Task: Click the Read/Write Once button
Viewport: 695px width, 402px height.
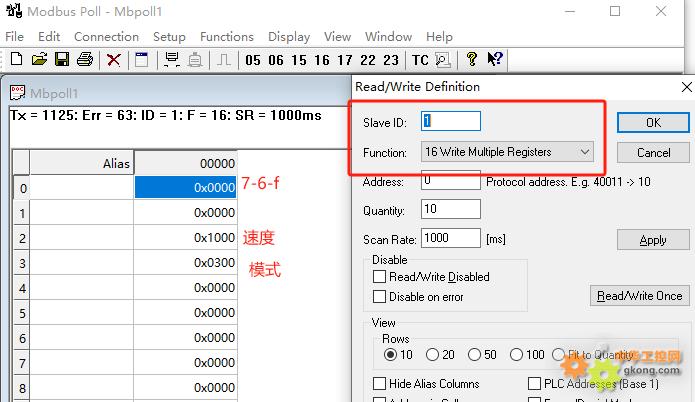Action: click(x=640, y=296)
